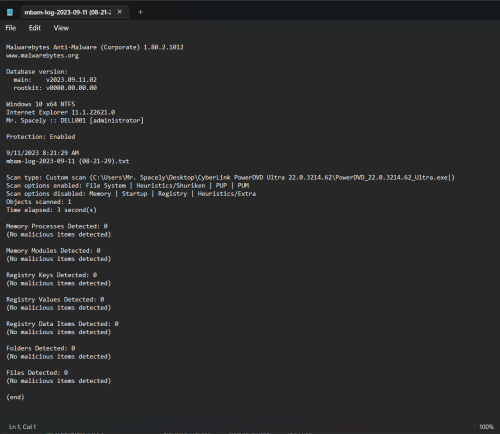Click the Registry Data Items Detected: 0 line
The width and height of the screenshot is (500, 434).
[62, 324]
